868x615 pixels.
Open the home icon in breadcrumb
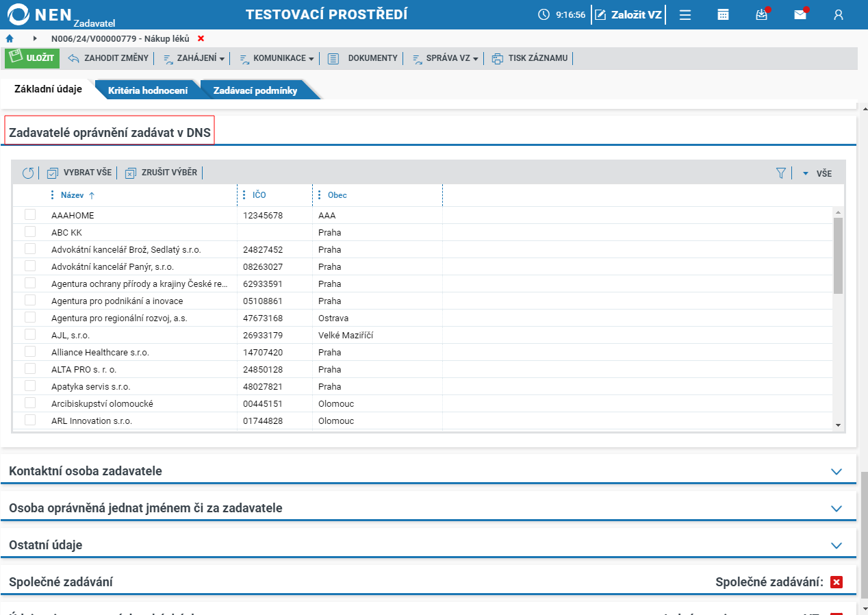coord(10,38)
